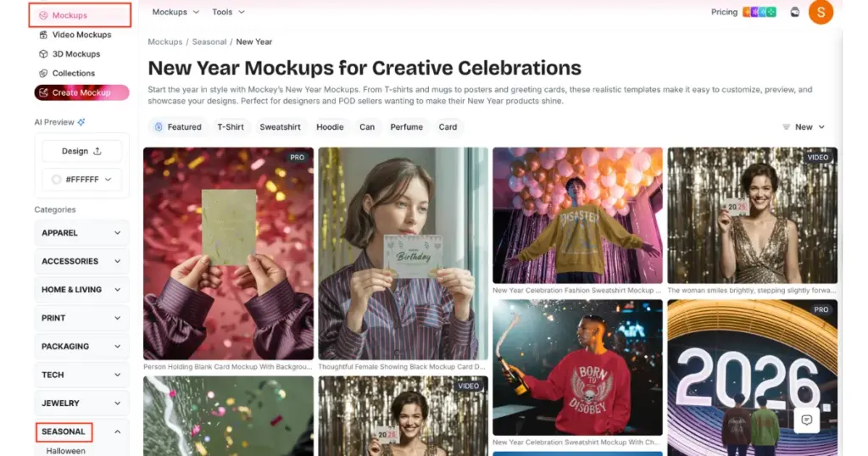
Task: Expand the PRINT category
Action: click(81, 318)
